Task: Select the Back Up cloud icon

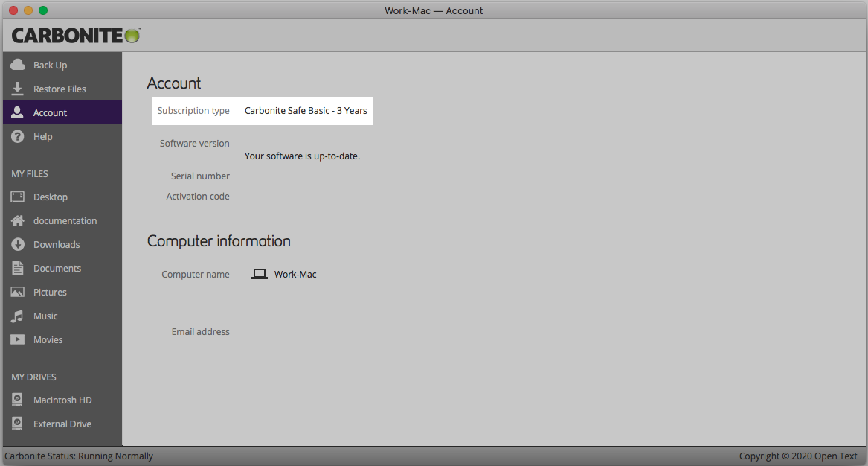Action: (x=16, y=65)
